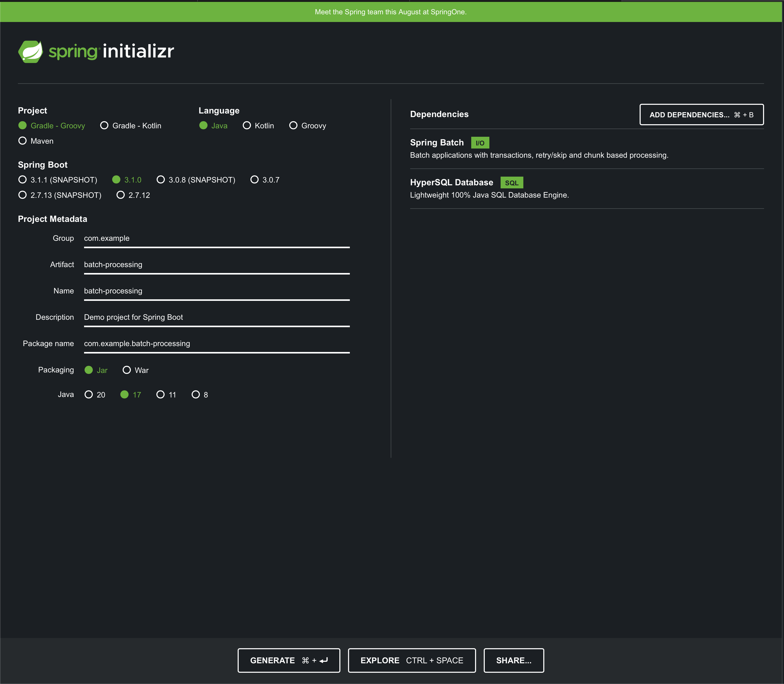This screenshot has height=684, width=784.
Task: Switch packaging to War
Action: tap(127, 370)
